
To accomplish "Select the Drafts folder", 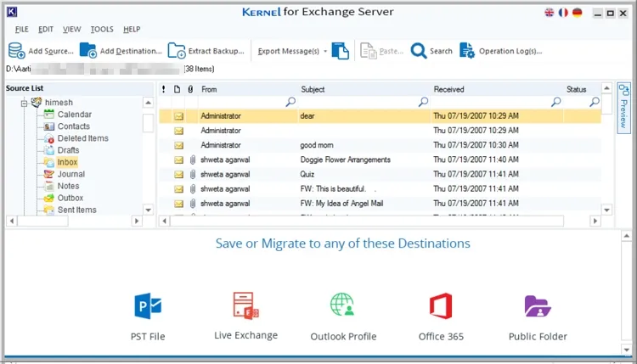I will [x=68, y=150].
